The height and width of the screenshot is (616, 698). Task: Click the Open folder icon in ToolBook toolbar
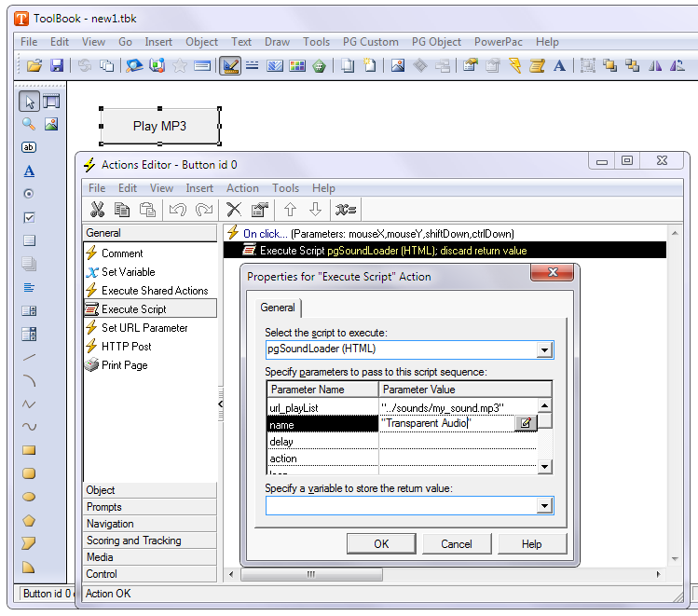pos(34,66)
